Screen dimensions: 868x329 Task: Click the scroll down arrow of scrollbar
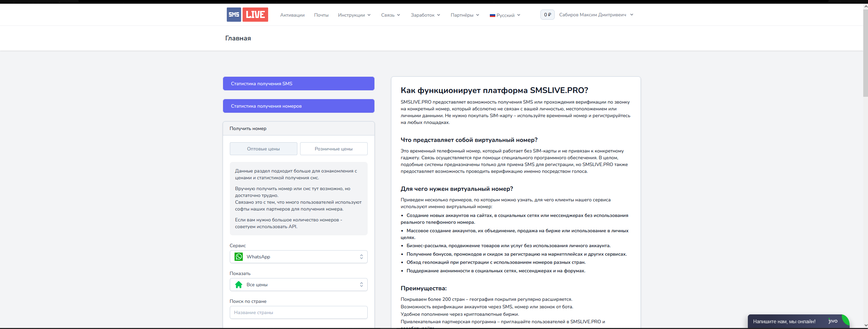tap(865, 325)
